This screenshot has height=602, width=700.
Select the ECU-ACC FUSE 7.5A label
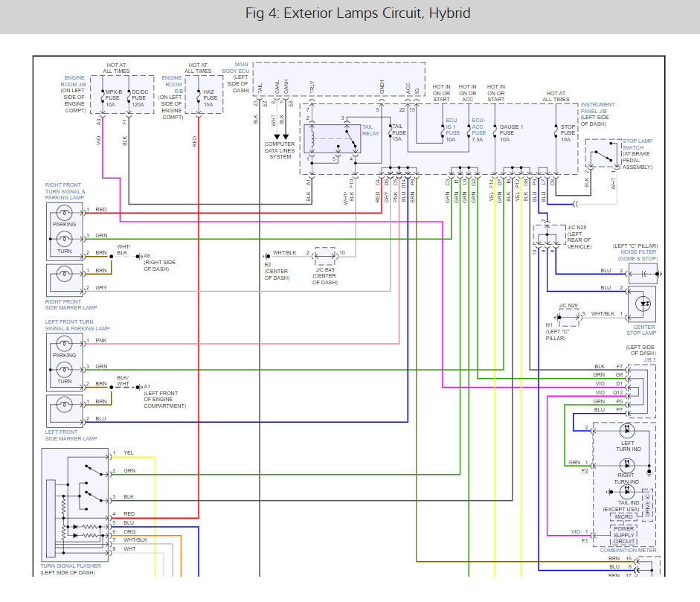point(478,130)
